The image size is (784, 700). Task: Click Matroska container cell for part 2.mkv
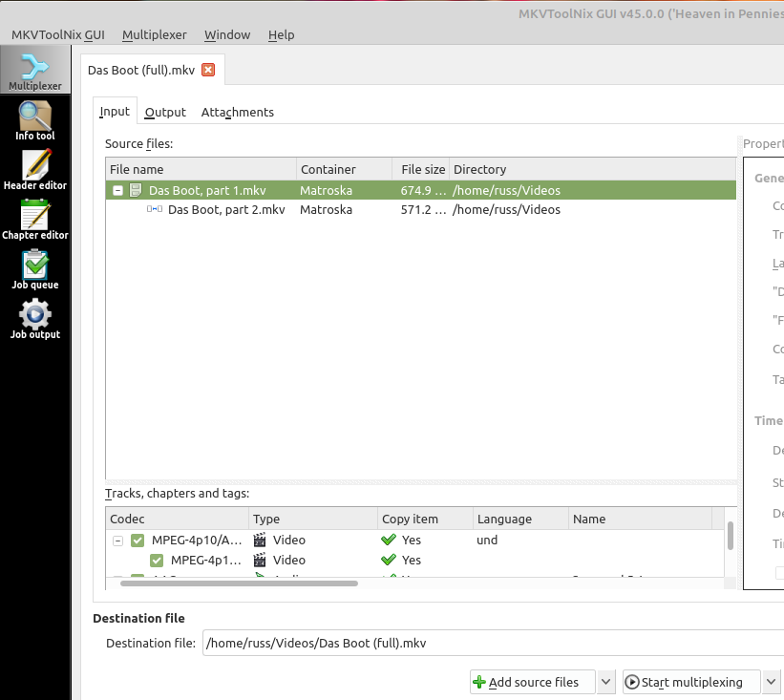(326, 209)
